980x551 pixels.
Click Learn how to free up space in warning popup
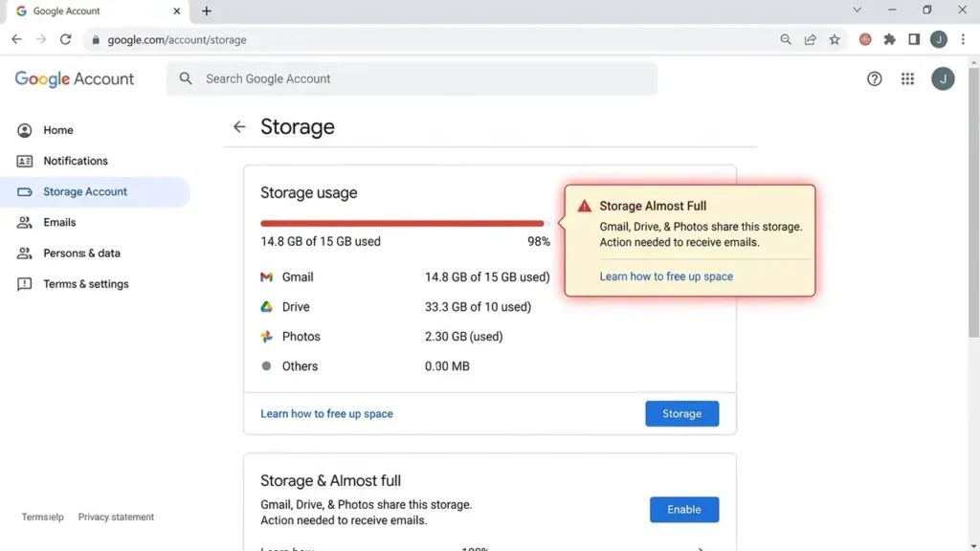coord(666,276)
